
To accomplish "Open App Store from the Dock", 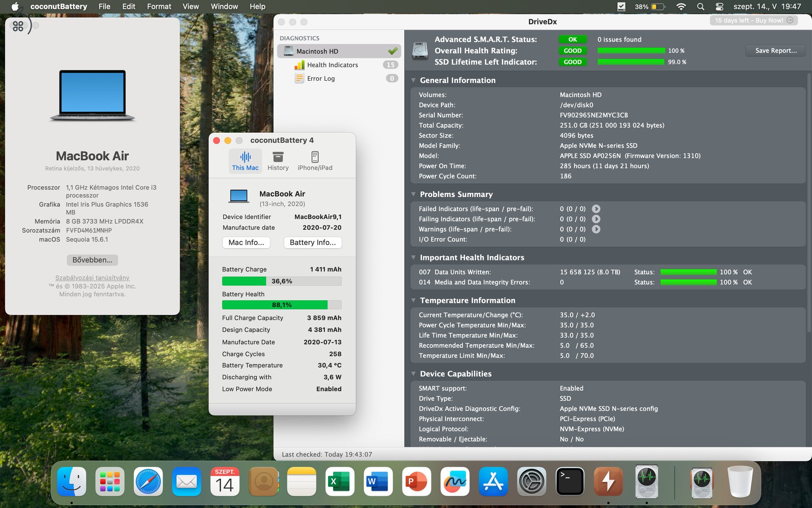I will pos(493,482).
